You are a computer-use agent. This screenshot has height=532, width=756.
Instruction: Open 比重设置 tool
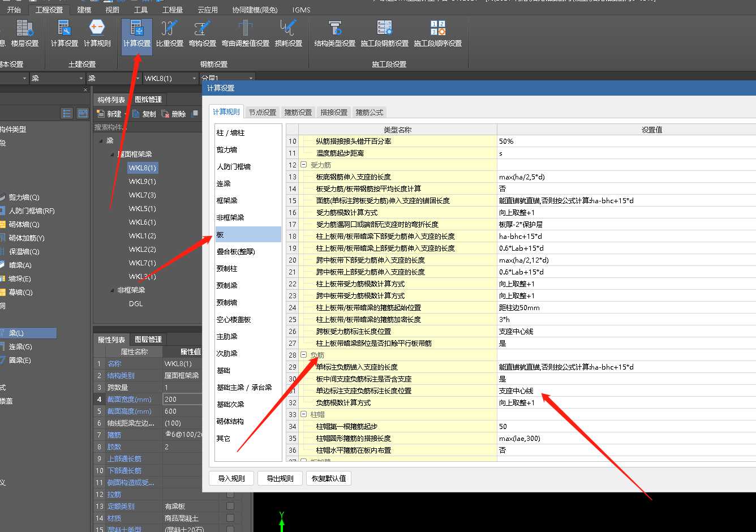[170, 34]
